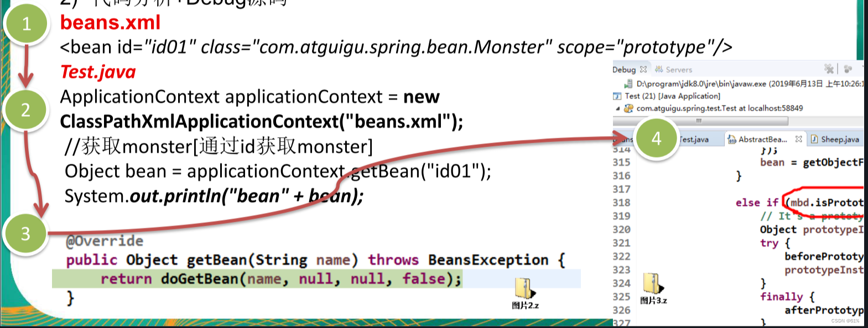This screenshot has height=328, width=868.
Task: Open the 图片2.z archive file icon
Action: [x=524, y=293]
